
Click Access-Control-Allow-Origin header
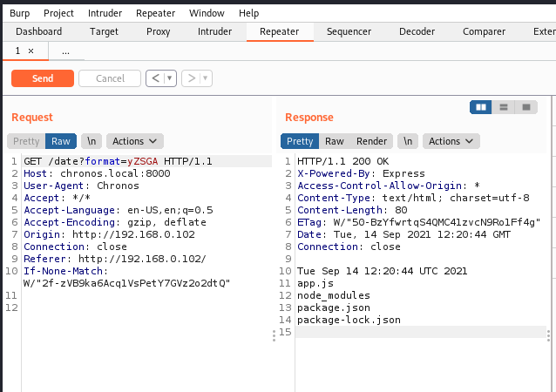(x=389, y=186)
